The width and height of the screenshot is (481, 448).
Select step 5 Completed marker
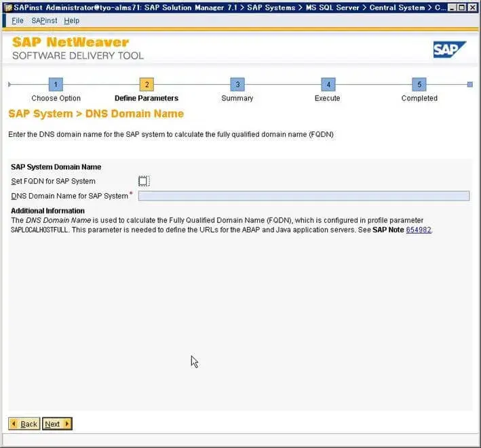(419, 84)
